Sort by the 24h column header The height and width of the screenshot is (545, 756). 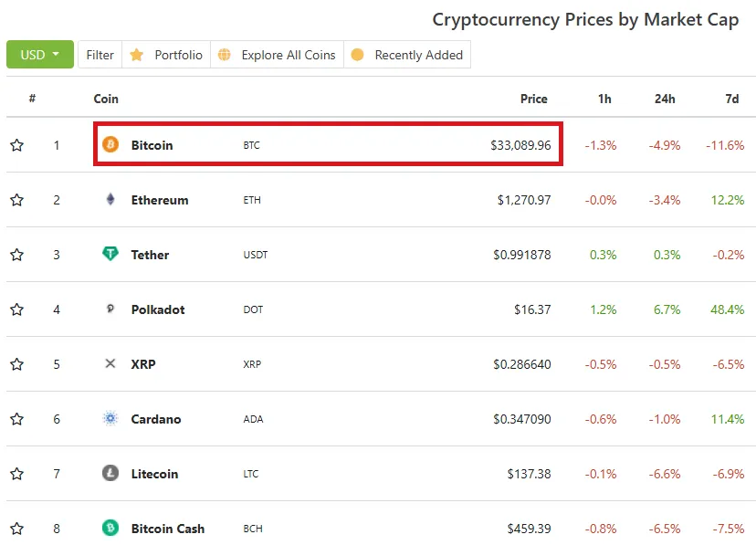click(x=665, y=99)
